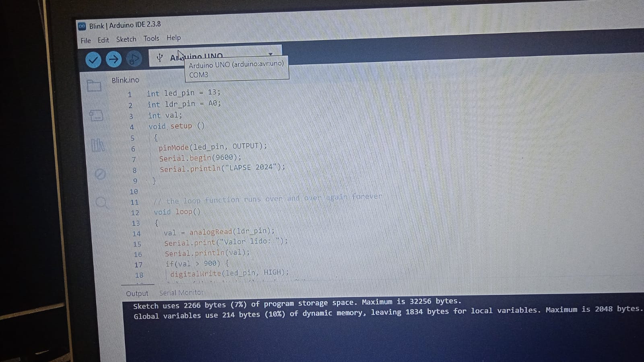Select the Blink.ino editor tab

tap(125, 80)
